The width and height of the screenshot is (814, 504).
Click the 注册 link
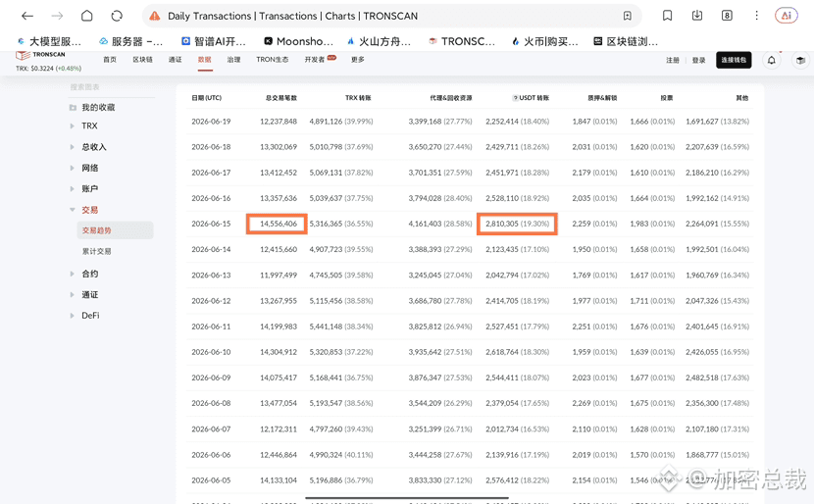click(x=673, y=60)
